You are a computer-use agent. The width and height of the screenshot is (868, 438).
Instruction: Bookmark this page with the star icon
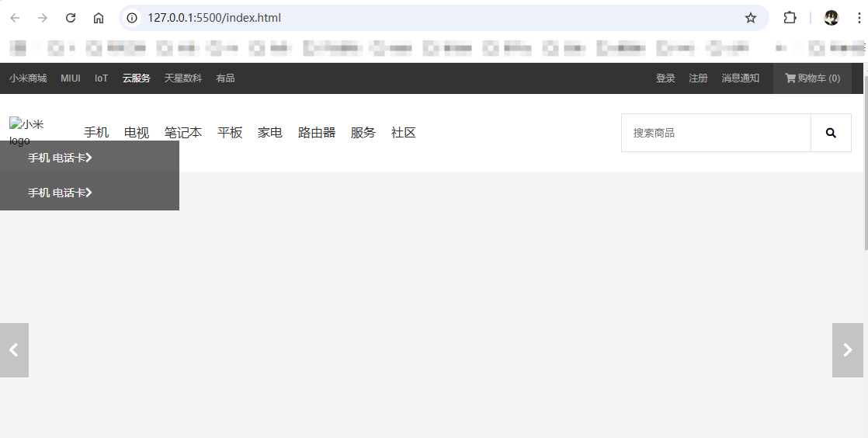coord(751,18)
